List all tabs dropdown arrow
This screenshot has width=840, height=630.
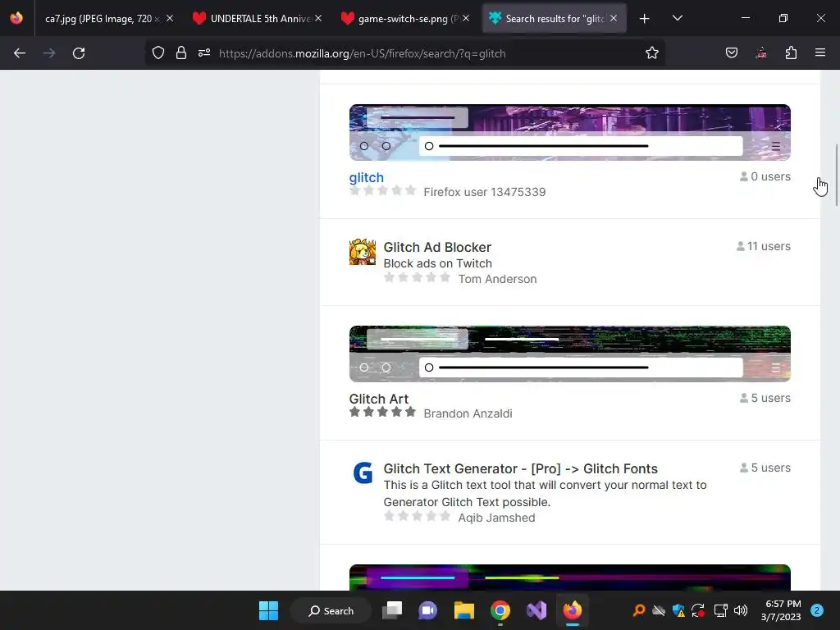(x=677, y=19)
